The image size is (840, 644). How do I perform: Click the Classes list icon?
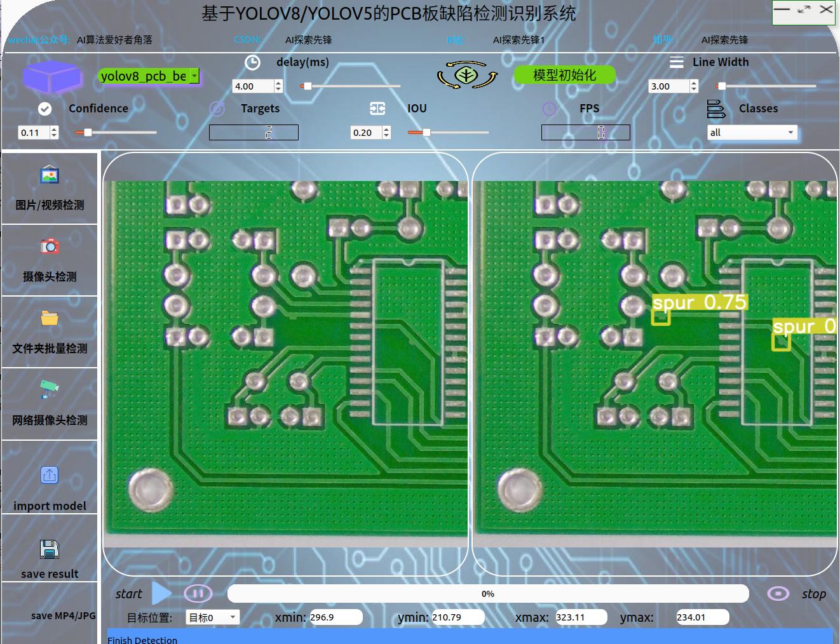pyautogui.click(x=716, y=109)
